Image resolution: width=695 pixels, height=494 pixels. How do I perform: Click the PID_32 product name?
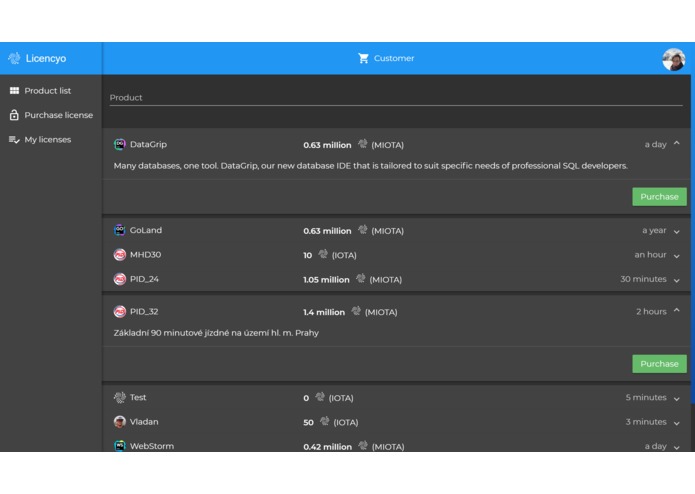pos(144,311)
